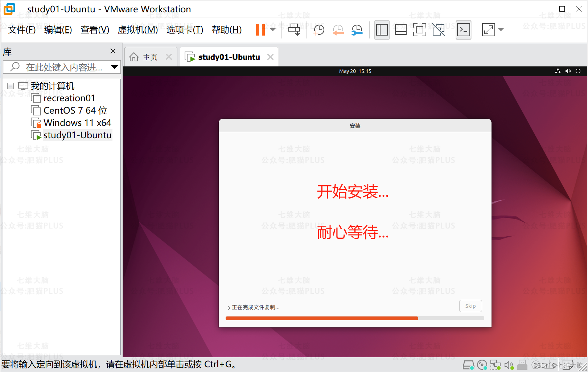Click the message log icon in status bar
Image resolution: width=588 pixels, height=372 pixels.
tap(568, 364)
